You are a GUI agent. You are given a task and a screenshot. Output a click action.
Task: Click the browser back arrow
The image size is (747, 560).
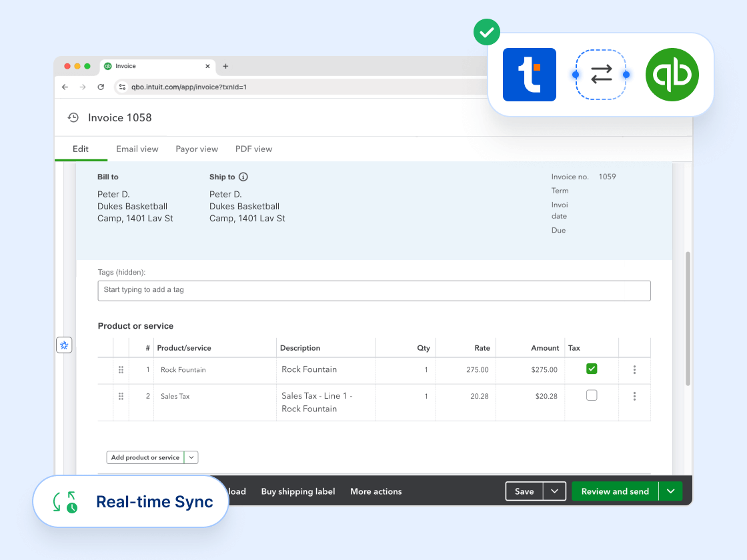click(64, 87)
